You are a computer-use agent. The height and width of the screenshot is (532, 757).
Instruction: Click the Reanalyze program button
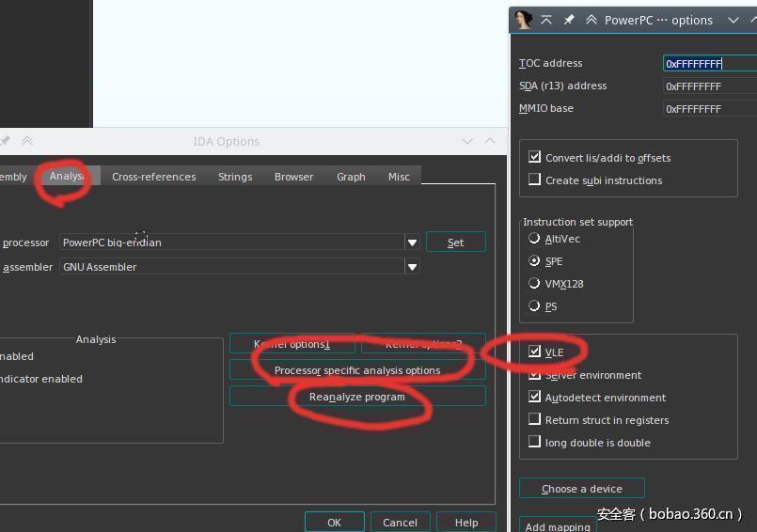tap(357, 397)
